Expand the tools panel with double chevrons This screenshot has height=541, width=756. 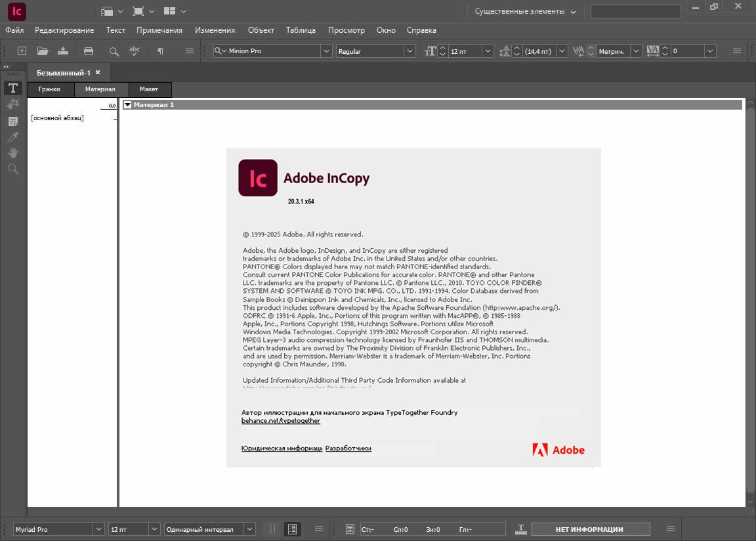coord(6,66)
